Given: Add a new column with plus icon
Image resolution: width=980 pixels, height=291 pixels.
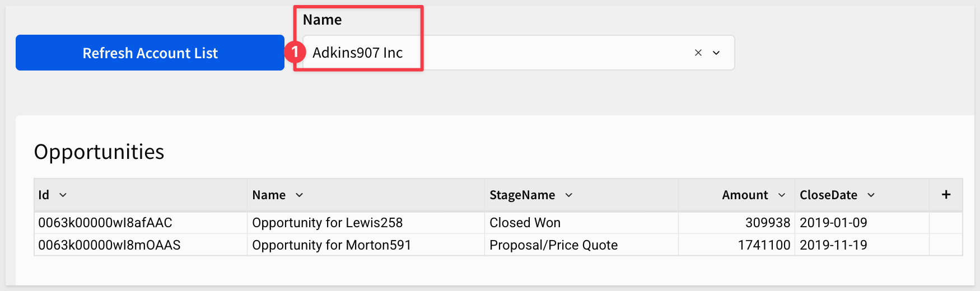Looking at the screenshot, I should [x=946, y=194].
